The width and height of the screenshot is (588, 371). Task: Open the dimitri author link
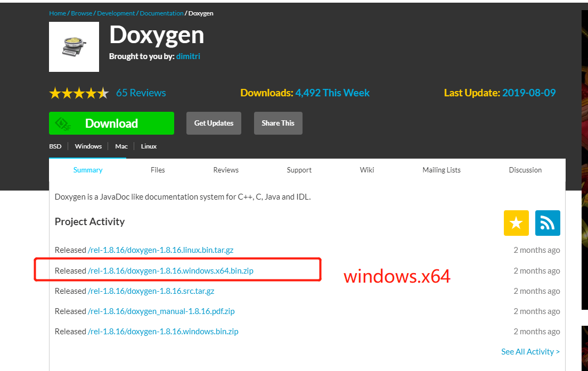point(188,56)
